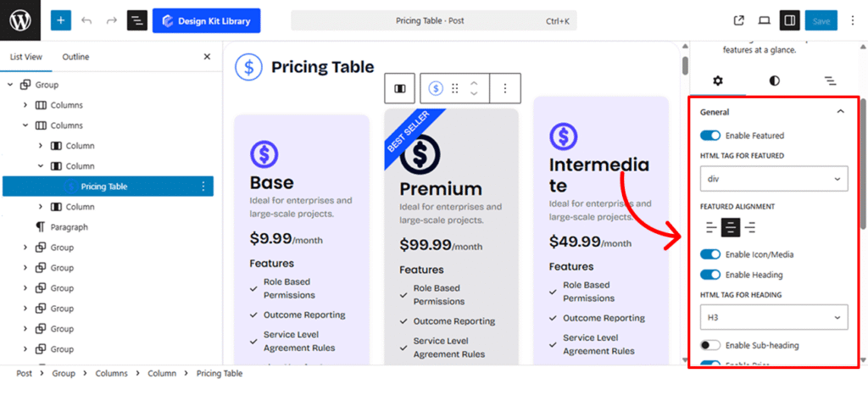Turn off Enable Icon/Media switch
Image resolution: width=868 pixels, height=401 pixels.
pyautogui.click(x=710, y=254)
